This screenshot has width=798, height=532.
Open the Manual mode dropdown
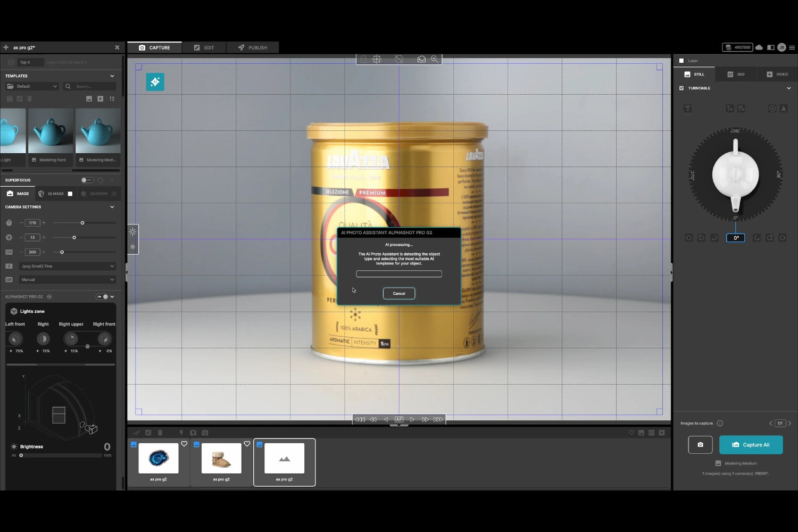pos(67,280)
